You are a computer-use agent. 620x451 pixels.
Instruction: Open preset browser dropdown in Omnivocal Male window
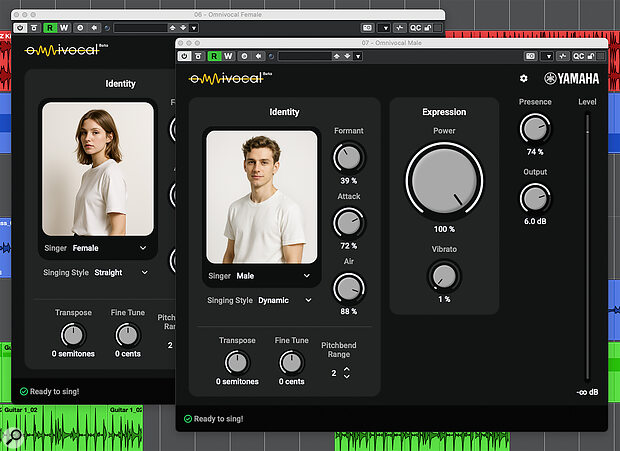point(358,56)
